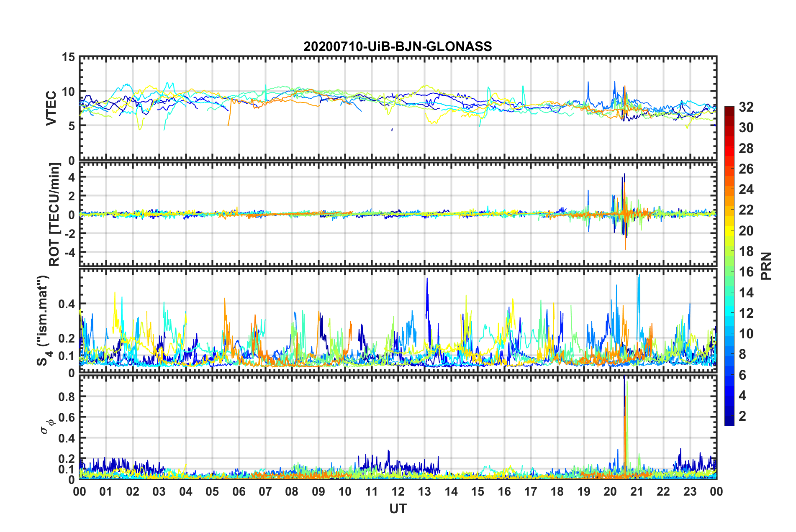
Task: Select the UT x-axis label
Action: tap(398, 508)
